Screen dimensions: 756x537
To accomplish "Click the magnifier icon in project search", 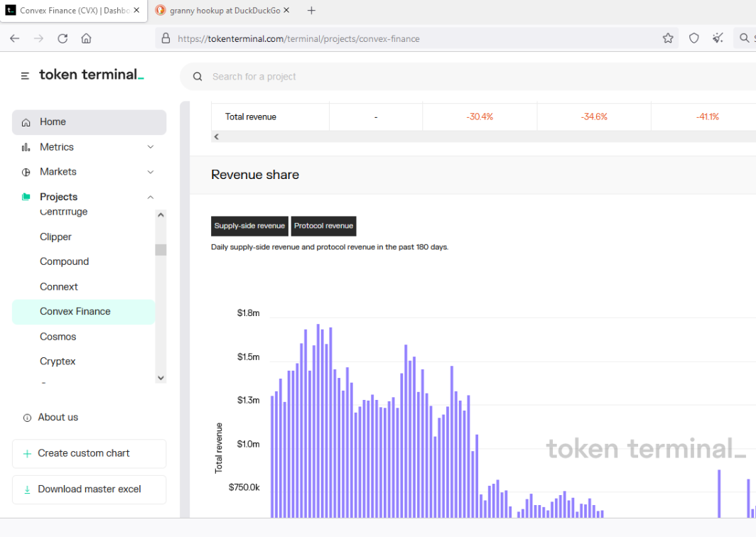I will [x=198, y=77].
